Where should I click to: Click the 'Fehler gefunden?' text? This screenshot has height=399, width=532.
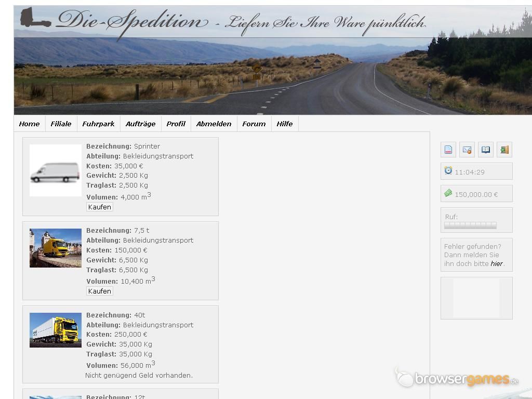473,246
